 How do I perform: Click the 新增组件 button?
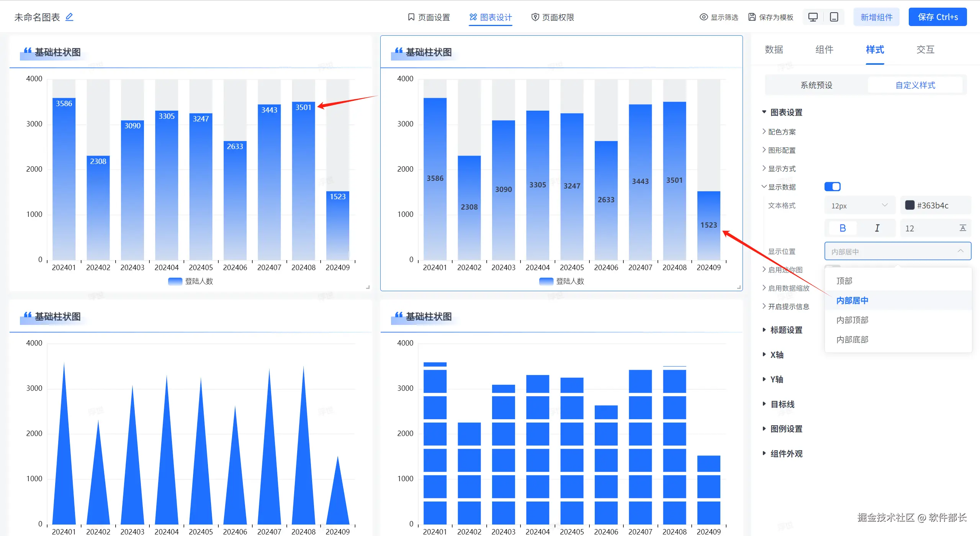876,17
